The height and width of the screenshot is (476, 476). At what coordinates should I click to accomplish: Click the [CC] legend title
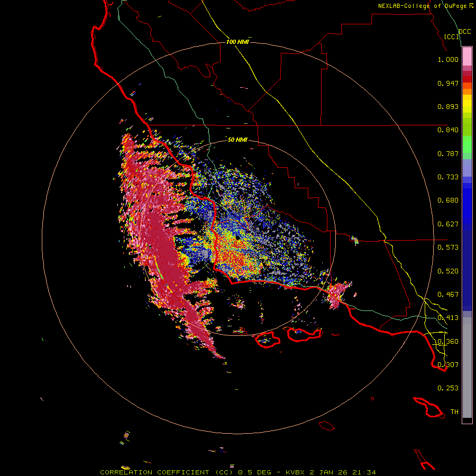click(452, 36)
